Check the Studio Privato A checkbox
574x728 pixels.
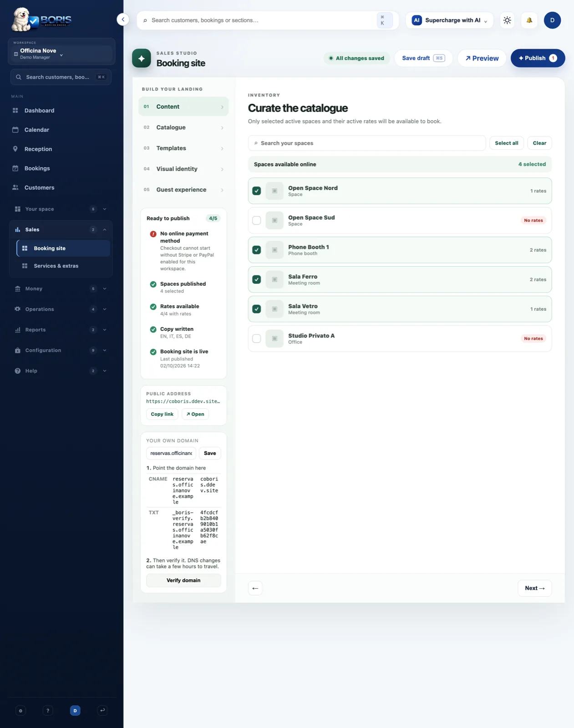(x=257, y=339)
